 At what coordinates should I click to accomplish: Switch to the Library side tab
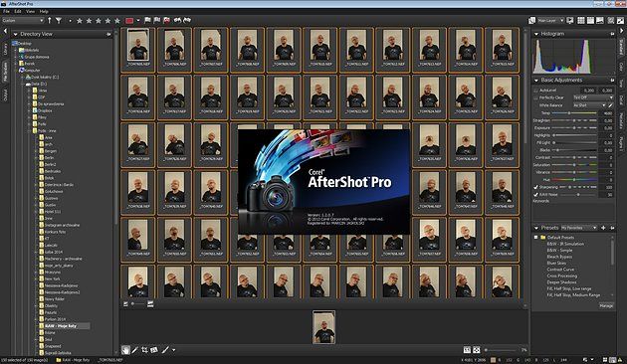point(5,50)
